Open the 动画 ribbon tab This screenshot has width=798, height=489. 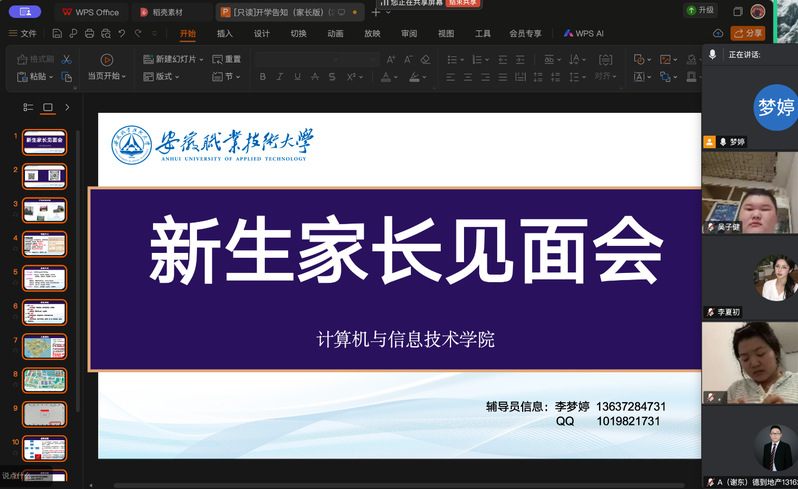[335, 33]
